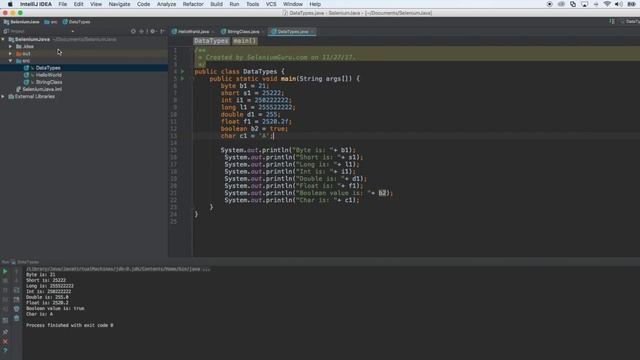Expand the .idea folder
Screen dimensions: 640x360
[x=11, y=47]
